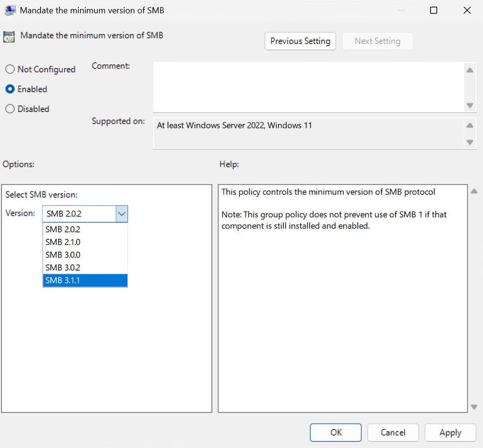Screen dimensions: 483x448
Task: Select the Not Configured radio button
Action: (x=10, y=69)
